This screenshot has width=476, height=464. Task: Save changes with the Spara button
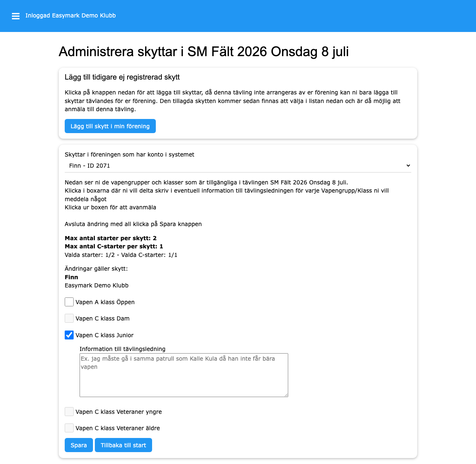(x=79, y=445)
